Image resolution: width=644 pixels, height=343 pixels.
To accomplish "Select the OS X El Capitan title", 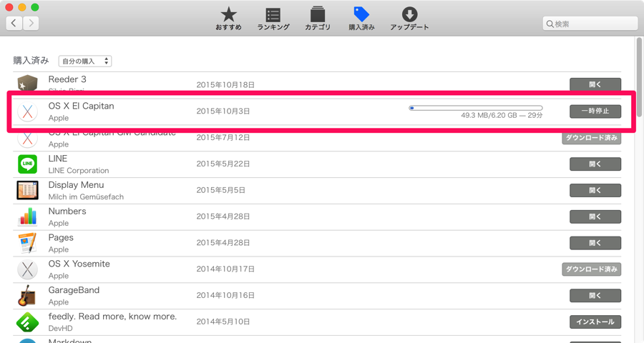I will pyautogui.click(x=82, y=106).
